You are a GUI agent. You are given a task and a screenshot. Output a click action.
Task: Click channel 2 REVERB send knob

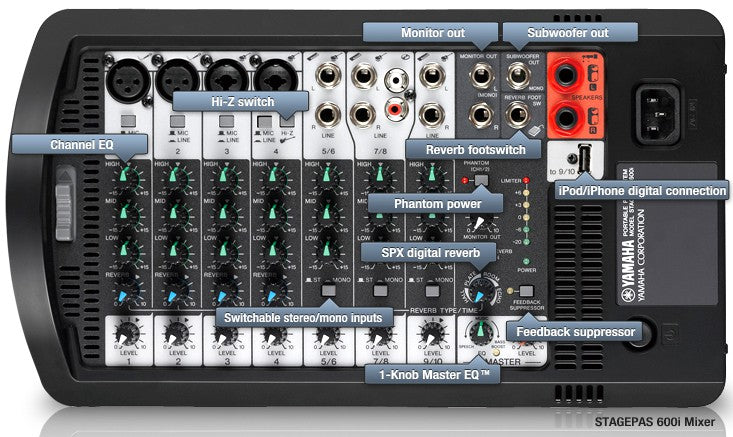pyautogui.click(x=175, y=293)
